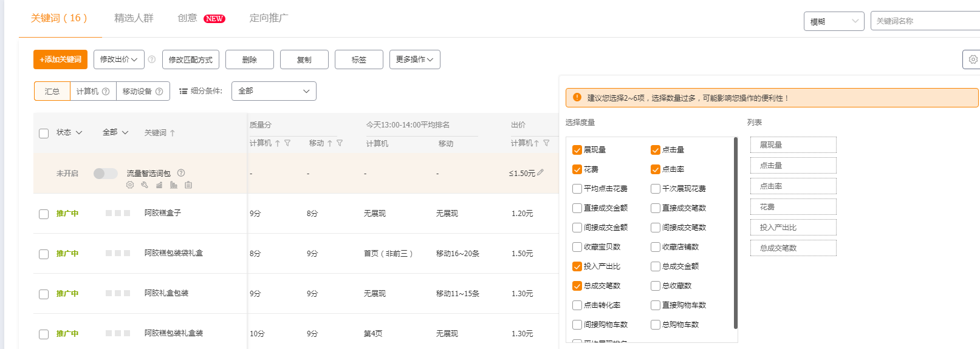
Task: Open the column settings gear at top right
Action: 973,59
